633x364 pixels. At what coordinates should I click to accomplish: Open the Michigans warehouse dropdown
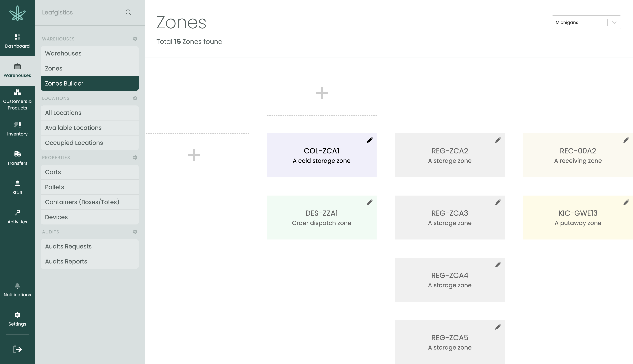coord(586,22)
